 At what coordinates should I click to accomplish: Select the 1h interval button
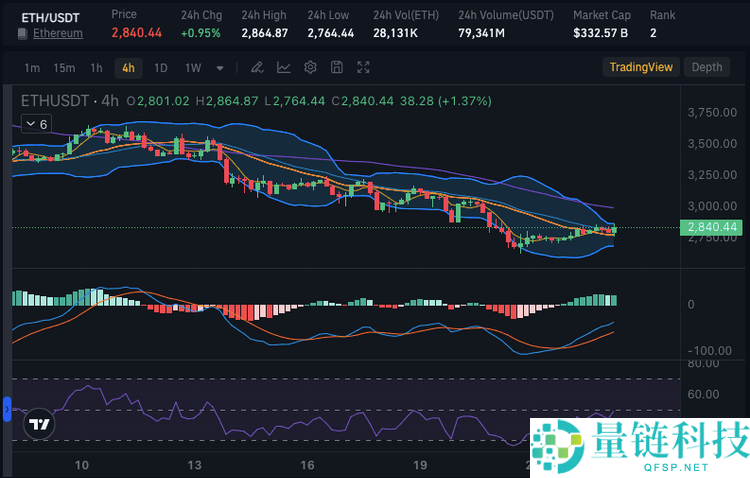point(96,68)
